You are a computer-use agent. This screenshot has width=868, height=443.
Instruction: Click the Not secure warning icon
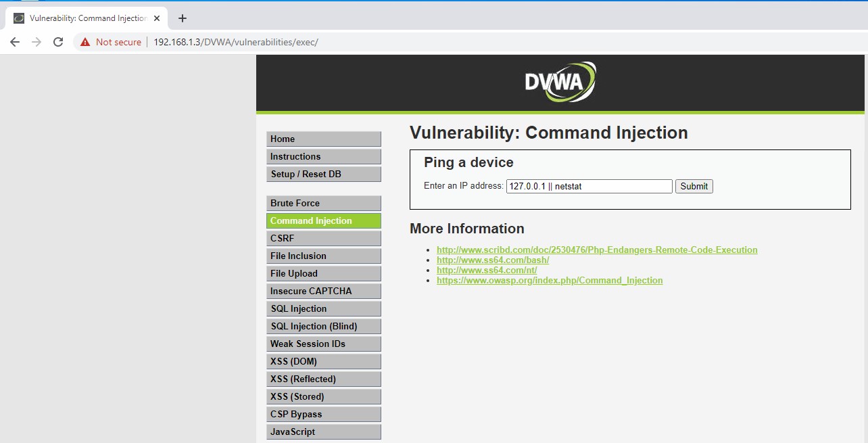tap(85, 42)
